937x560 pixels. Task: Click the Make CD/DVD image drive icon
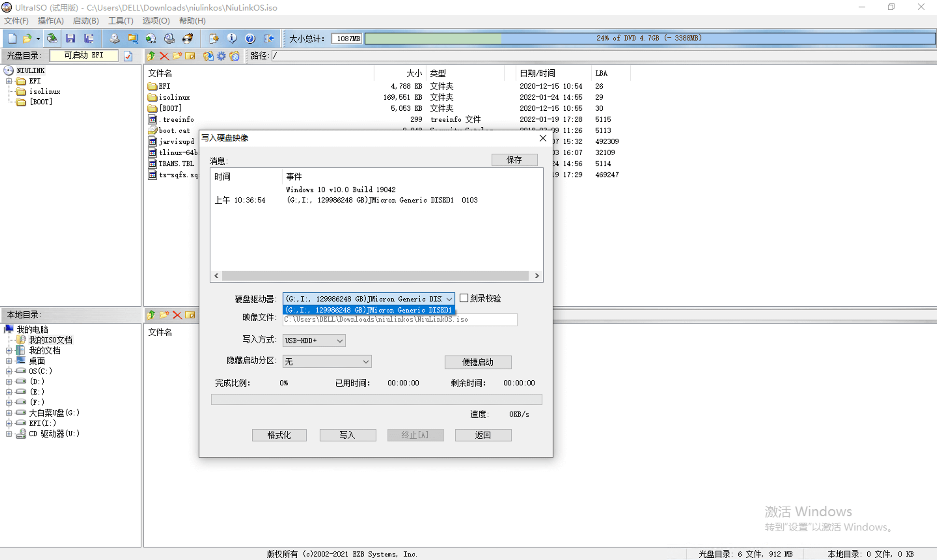pos(114,38)
